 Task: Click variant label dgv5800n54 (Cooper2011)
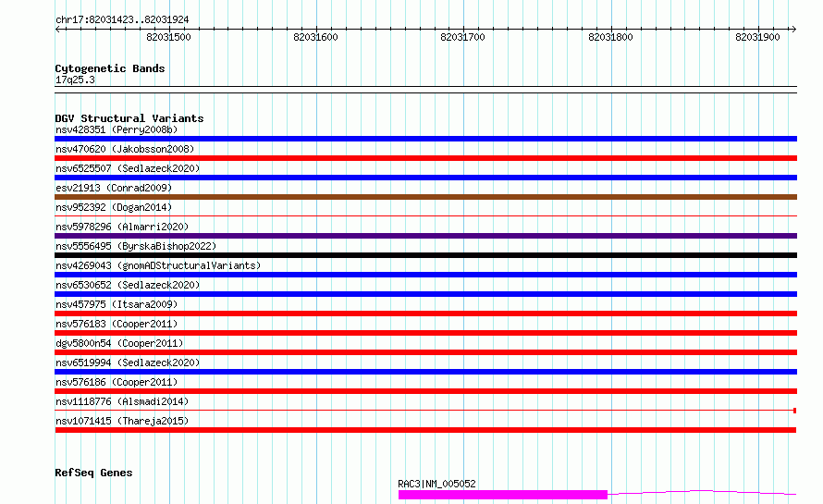click(x=119, y=343)
